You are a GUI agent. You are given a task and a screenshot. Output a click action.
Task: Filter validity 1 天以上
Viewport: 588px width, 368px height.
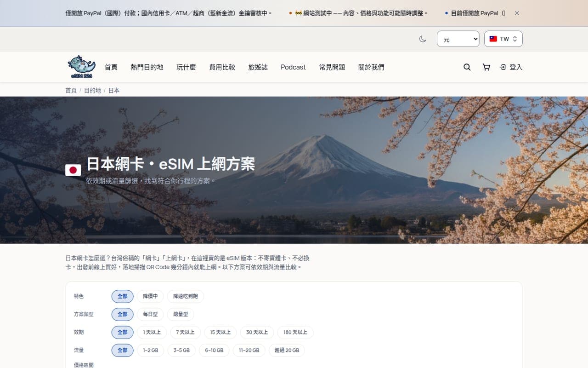pyautogui.click(x=152, y=332)
